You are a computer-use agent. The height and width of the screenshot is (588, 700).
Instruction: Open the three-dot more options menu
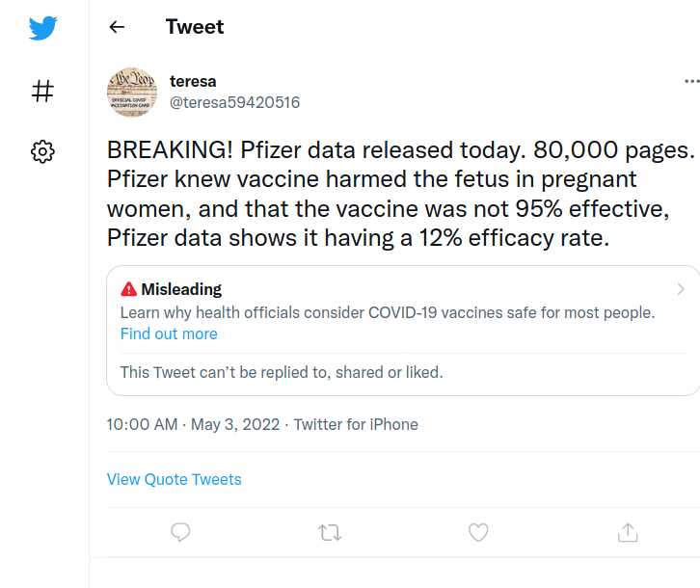point(691,81)
